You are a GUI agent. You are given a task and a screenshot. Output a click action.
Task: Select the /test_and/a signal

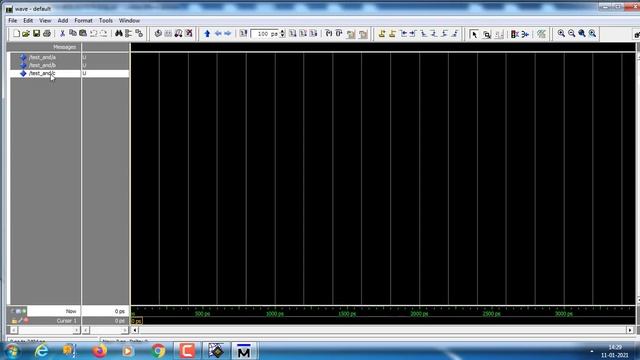[x=42, y=57]
